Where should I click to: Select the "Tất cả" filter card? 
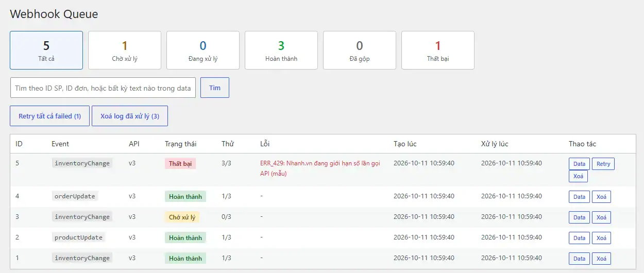point(46,50)
